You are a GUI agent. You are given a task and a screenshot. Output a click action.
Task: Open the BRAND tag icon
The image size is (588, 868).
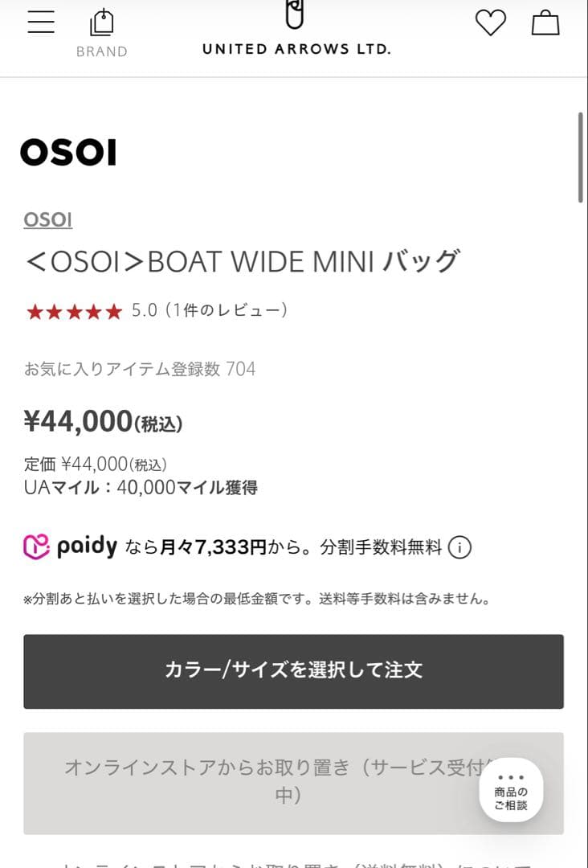[103, 22]
